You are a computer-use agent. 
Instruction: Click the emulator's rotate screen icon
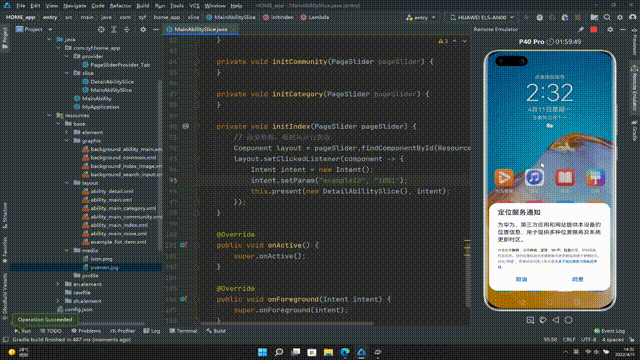coord(543,320)
